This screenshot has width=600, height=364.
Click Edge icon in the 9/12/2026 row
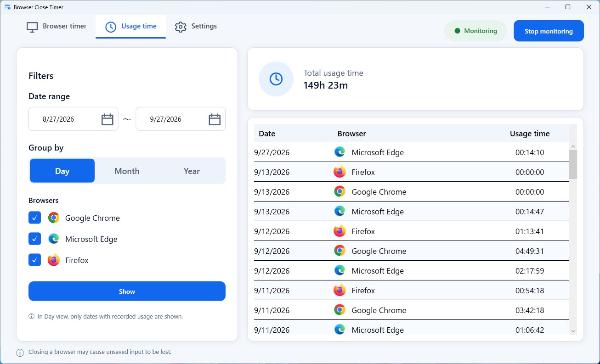[x=340, y=270]
